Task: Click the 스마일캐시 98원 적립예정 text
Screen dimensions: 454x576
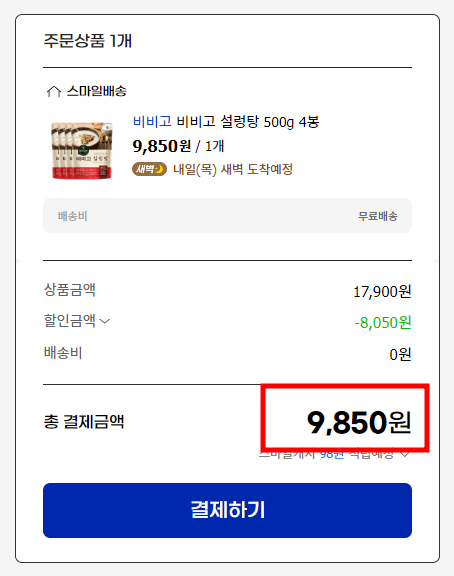Action: point(326,454)
